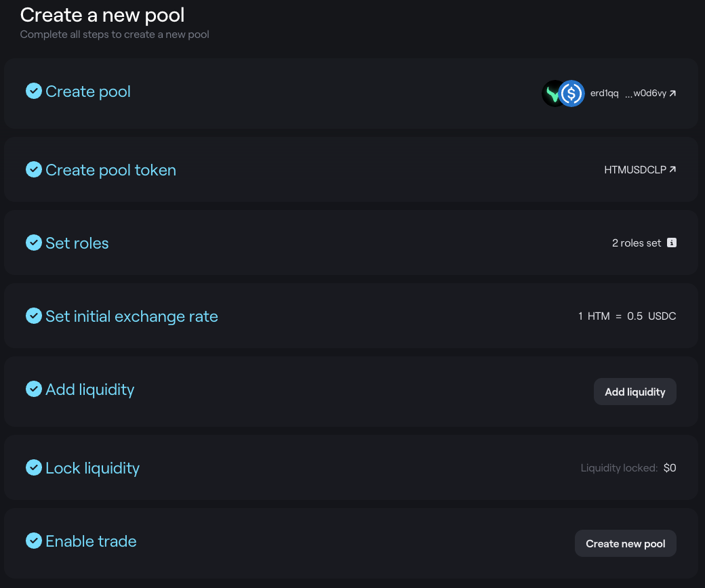Image resolution: width=705 pixels, height=588 pixels.
Task: Click checkmark icon beside Create pool
Action: (x=34, y=91)
